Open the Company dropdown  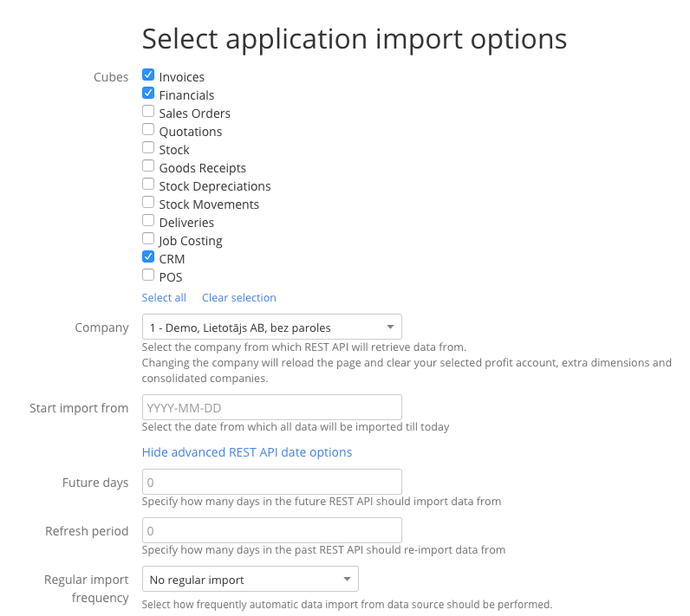point(271,327)
